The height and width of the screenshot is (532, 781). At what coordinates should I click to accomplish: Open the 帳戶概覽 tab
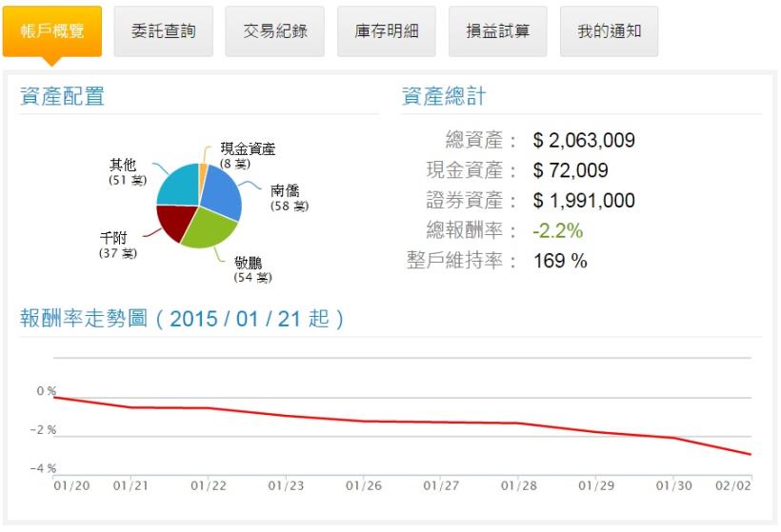(52, 31)
